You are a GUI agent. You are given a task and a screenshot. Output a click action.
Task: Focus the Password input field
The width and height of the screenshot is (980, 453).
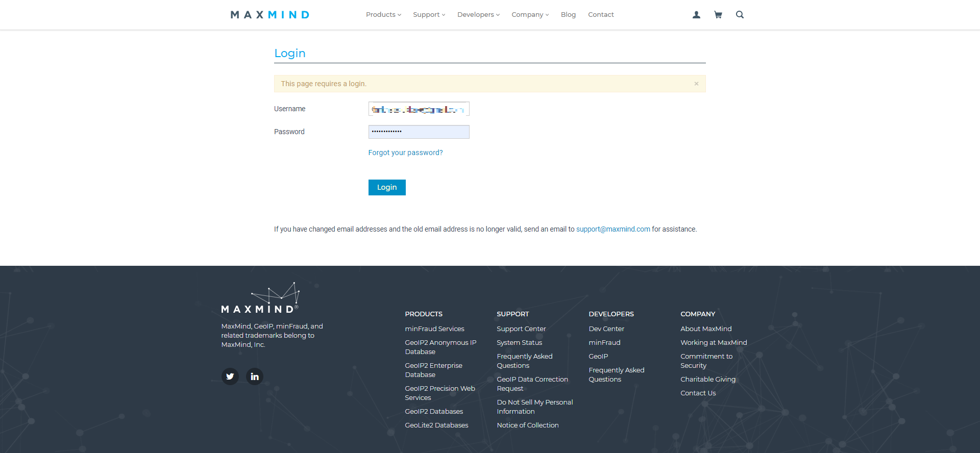(x=419, y=132)
